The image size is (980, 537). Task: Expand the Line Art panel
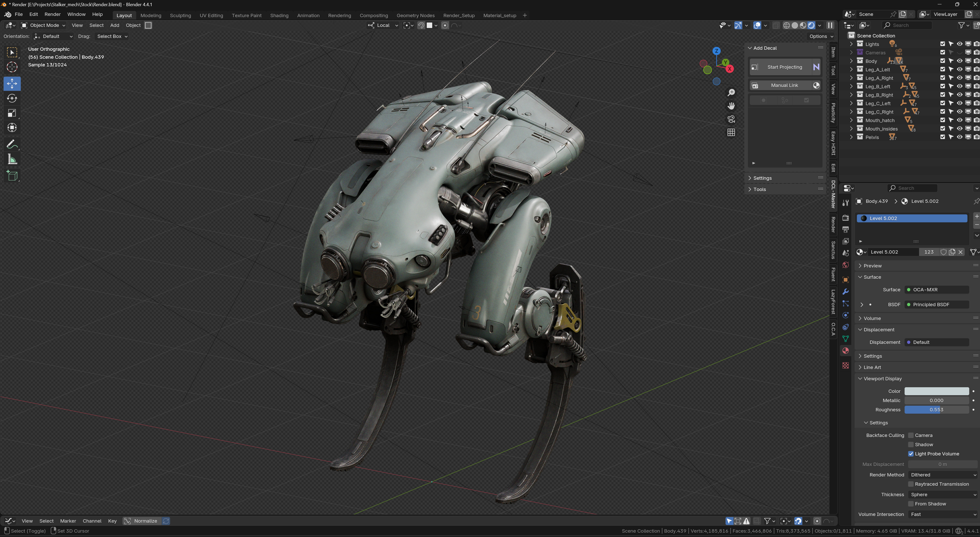click(x=872, y=367)
